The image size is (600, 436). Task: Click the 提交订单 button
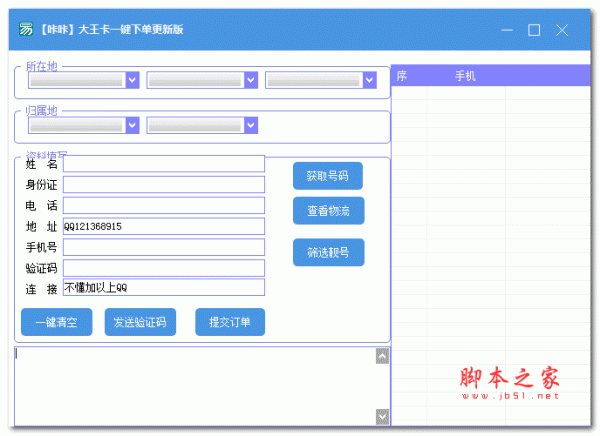tap(230, 322)
